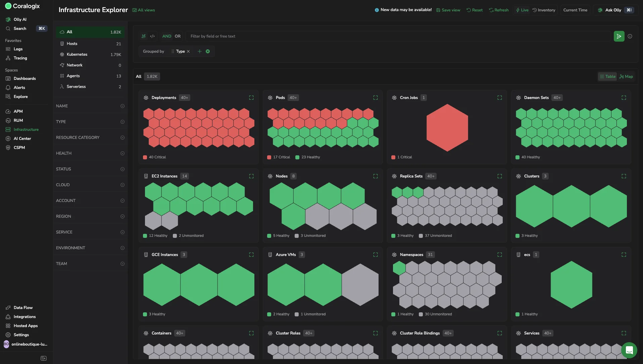Expand the HEALTH filter section
Screen dimensions: 643x364
[x=90, y=153]
